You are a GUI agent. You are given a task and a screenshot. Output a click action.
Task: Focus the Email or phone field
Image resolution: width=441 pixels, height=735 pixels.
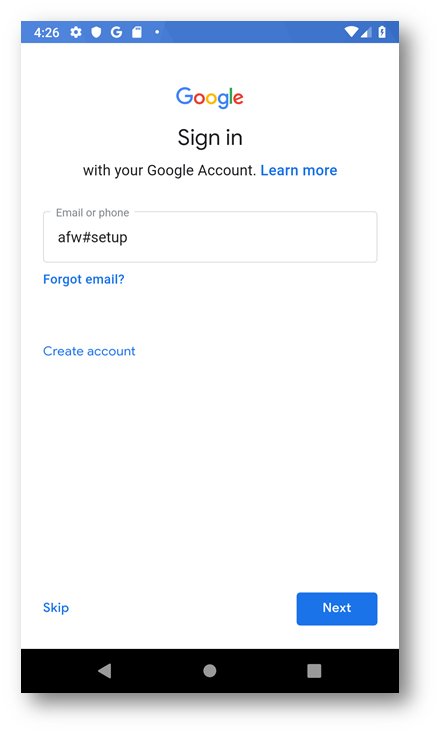coord(210,237)
